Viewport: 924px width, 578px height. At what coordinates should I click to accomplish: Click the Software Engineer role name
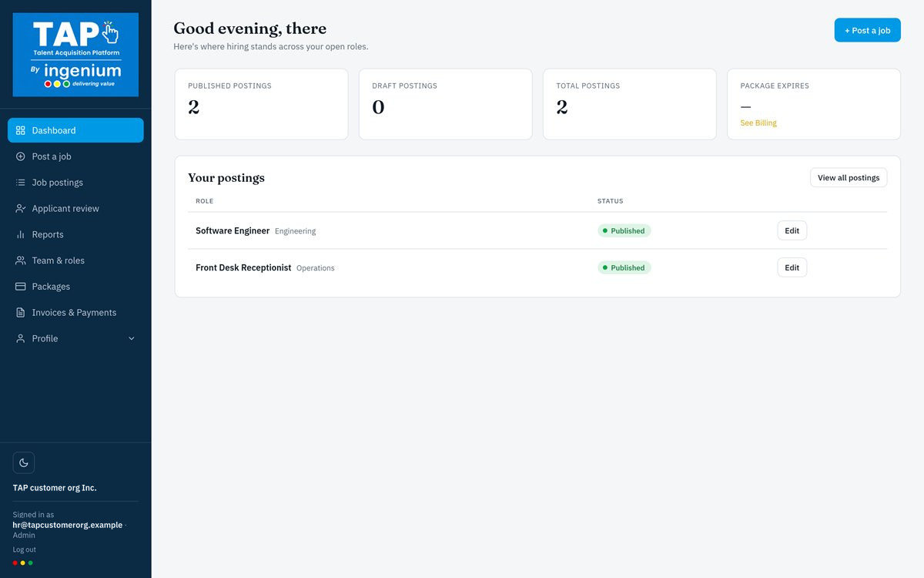click(233, 230)
